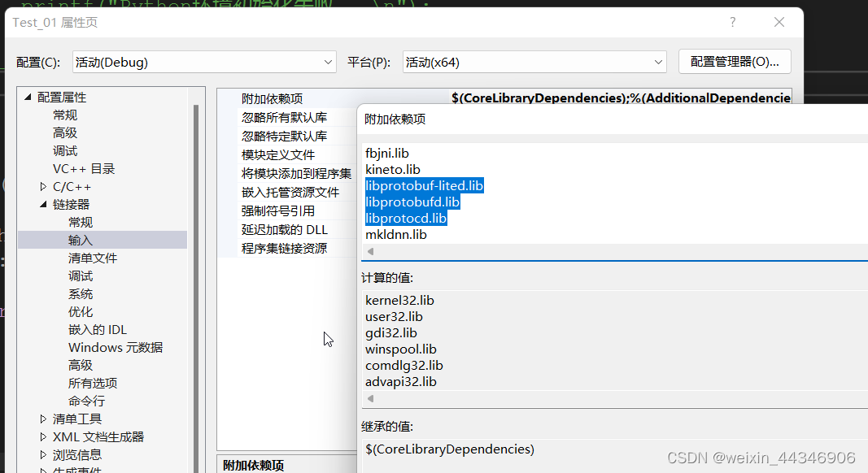Collapse the 配置属性 root node
This screenshot has height=473, width=868.
(x=27, y=97)
